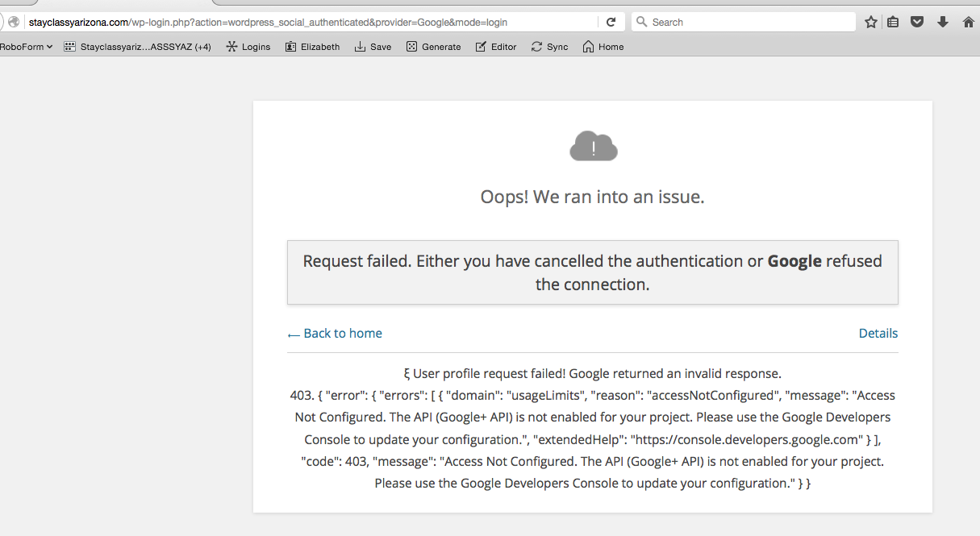Open the RoboForm password Generate tool
This screenshot has height=536, width=980.
pos(433,47)
